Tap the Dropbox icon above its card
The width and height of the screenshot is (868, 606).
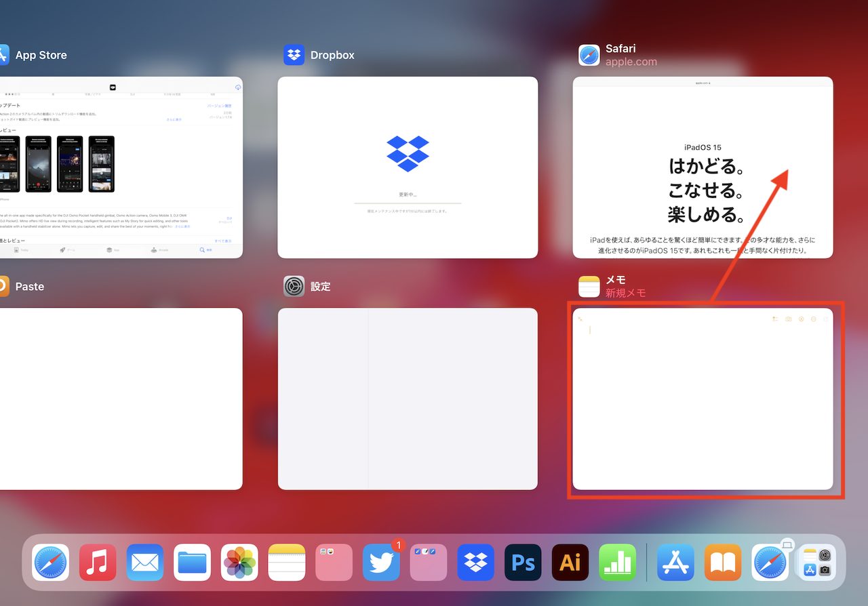294,55
